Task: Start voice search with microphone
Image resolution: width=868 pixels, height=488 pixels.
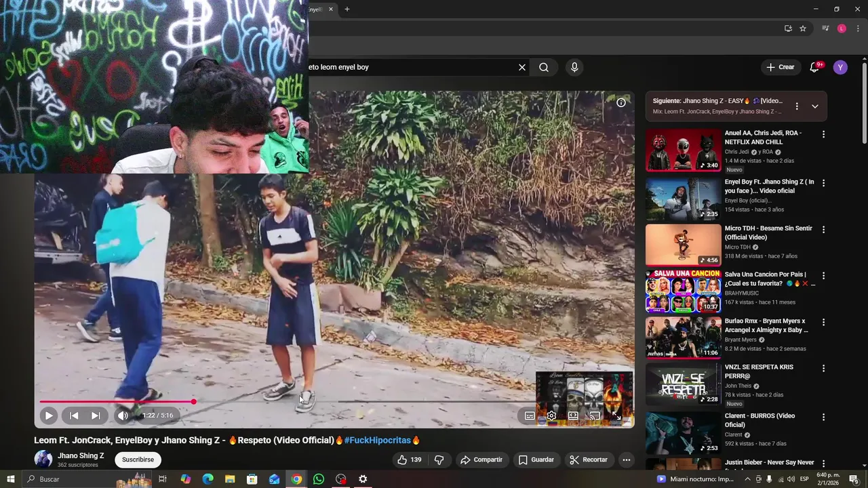Action: (574, 67)
